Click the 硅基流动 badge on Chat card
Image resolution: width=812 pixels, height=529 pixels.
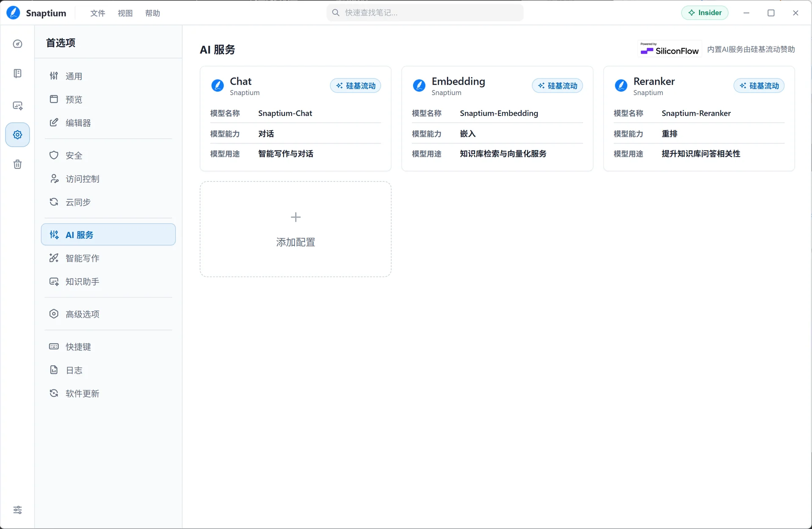pyautogui.click(x=356, y=86)
